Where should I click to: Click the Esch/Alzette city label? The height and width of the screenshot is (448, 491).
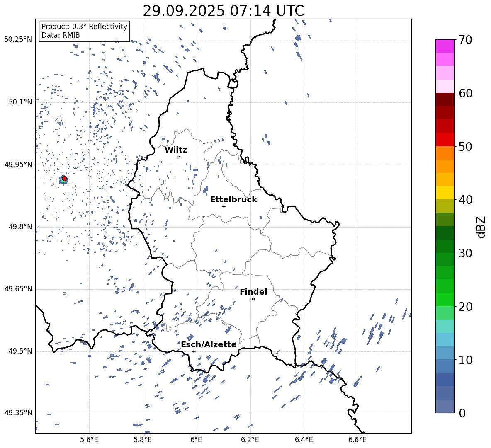click(209, 344)
